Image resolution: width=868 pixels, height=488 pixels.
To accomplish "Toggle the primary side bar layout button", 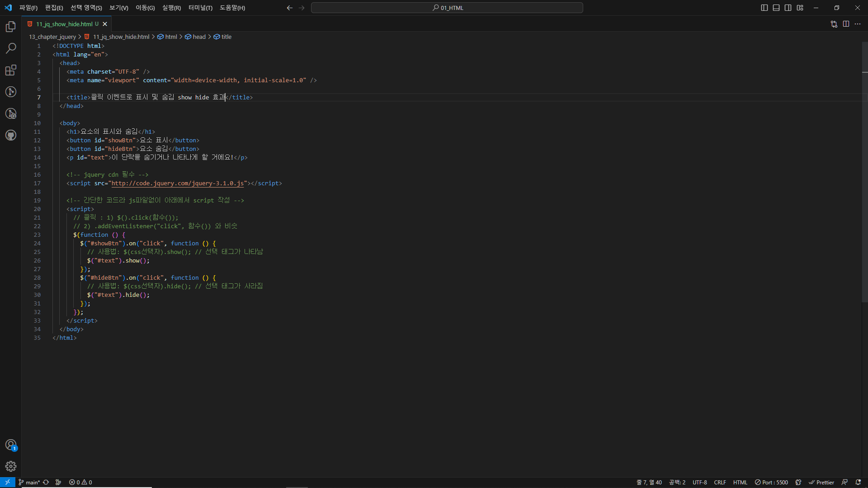I will (764, 8).
